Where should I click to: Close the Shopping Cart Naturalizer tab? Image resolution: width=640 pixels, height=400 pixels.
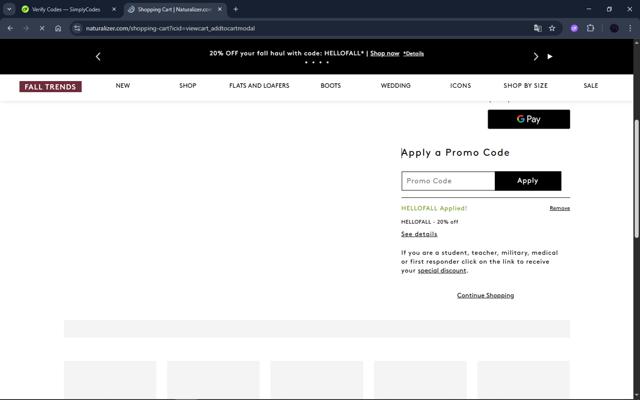point(220,9)
